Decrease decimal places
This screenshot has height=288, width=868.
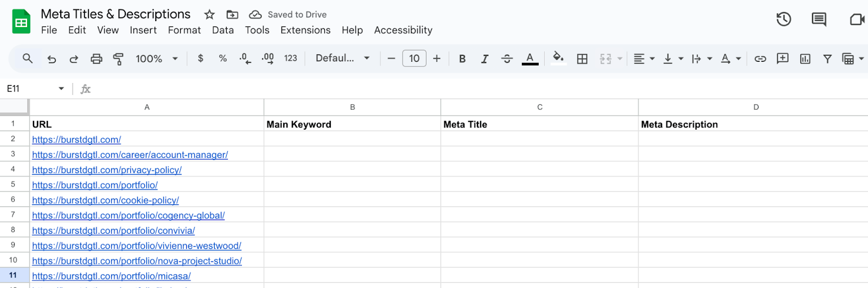click(x=245, y=59)
